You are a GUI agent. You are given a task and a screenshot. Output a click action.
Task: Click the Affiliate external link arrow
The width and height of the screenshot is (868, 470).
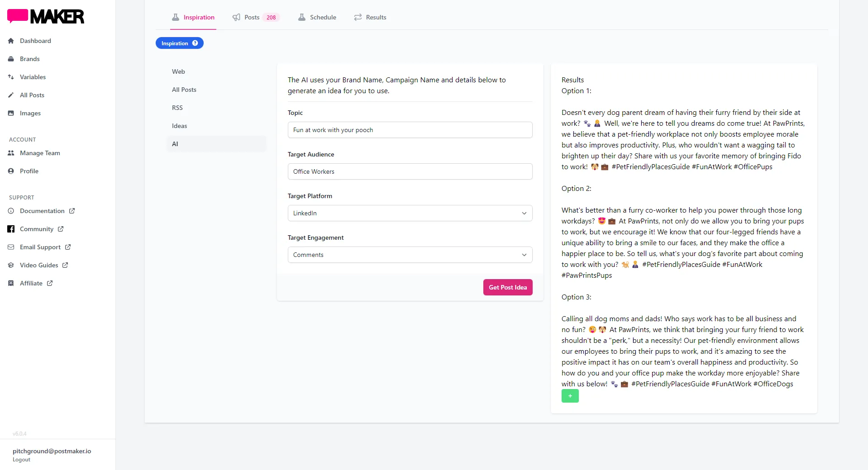click(x=50, y=283)
